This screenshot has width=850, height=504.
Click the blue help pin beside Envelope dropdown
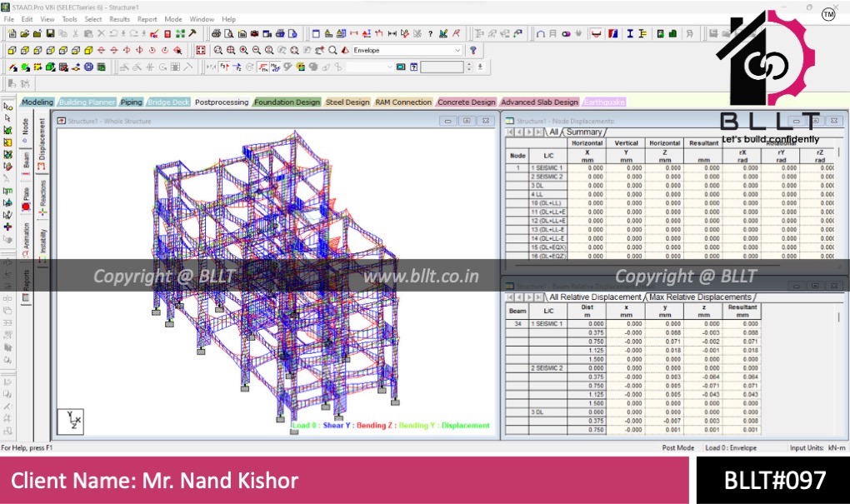473,50
